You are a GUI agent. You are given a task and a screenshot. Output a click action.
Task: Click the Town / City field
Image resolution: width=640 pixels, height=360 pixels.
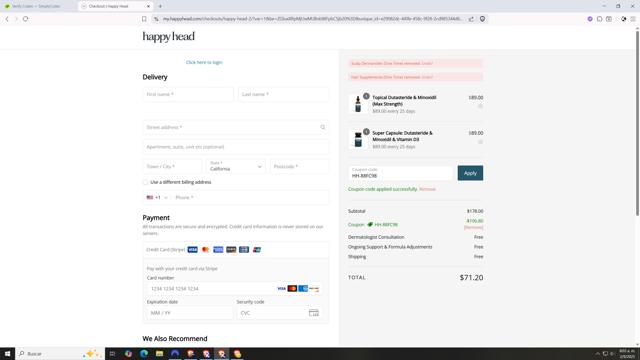(172, 167)
